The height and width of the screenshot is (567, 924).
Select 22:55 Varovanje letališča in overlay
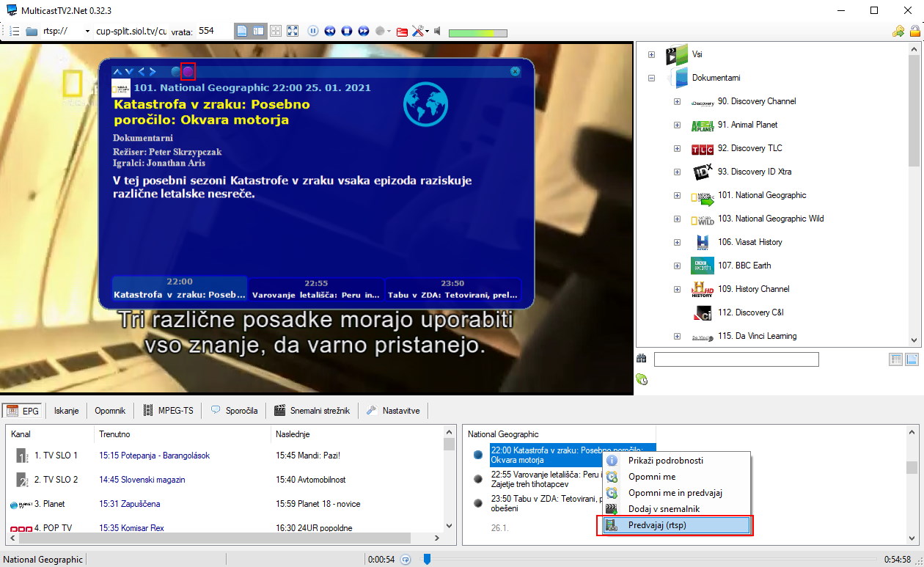pyautogui.click(x=316, y=289)
